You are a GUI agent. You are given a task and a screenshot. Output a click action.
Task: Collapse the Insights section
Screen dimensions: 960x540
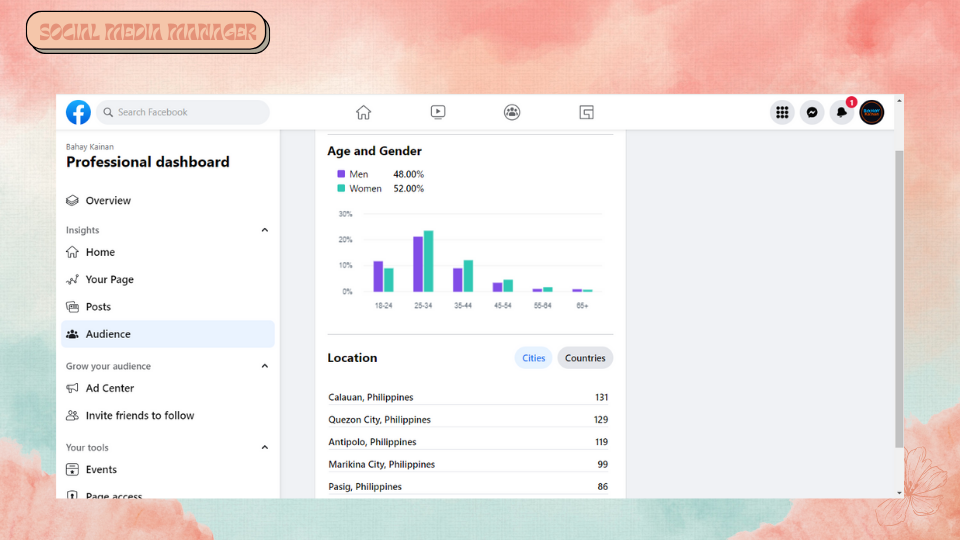(264, 230)
